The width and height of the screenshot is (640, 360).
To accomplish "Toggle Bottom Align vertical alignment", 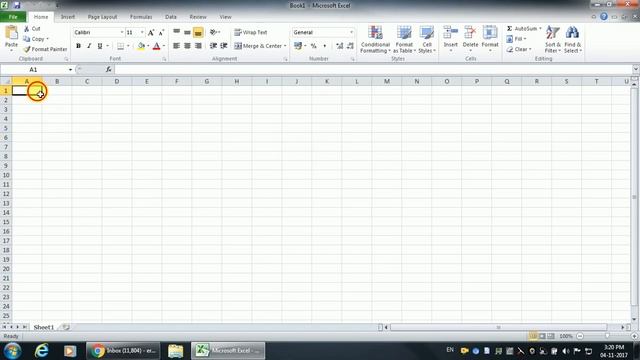I will click(198, 32).
